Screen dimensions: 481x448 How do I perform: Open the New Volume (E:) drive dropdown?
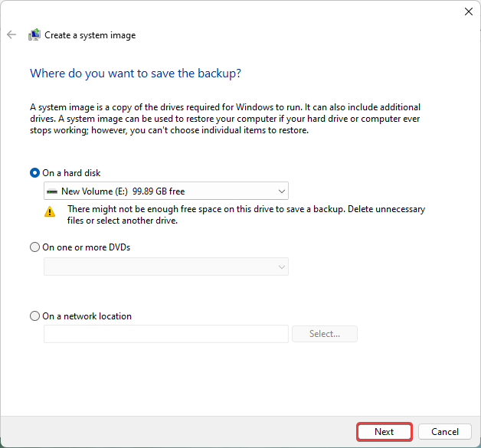[x=166, y=191]
